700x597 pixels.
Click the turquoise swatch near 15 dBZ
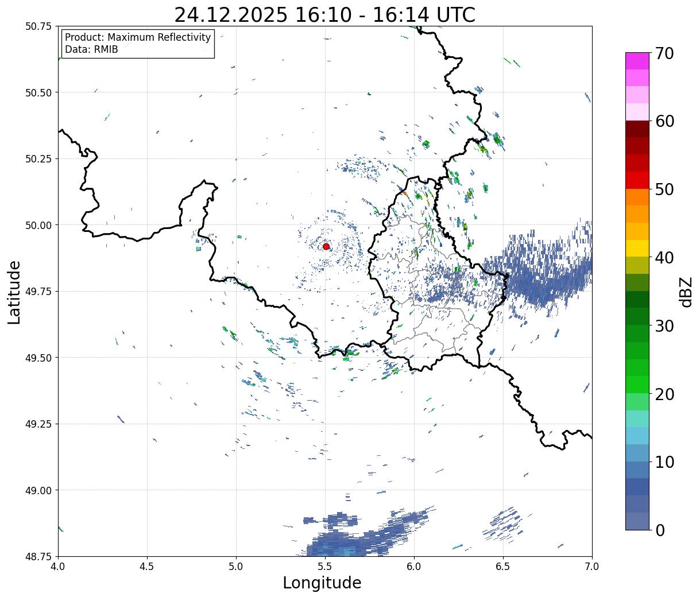637,418
